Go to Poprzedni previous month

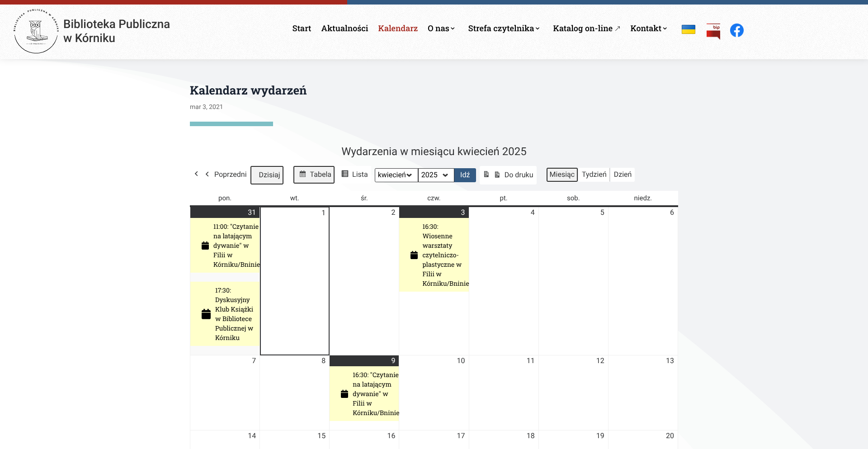click(x=226, y=175)
